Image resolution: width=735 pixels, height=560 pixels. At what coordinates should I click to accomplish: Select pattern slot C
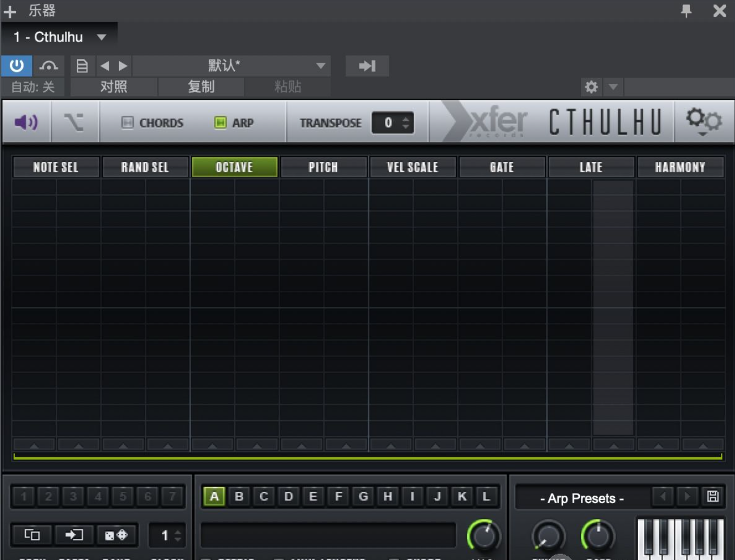click(x=264, y=496)
